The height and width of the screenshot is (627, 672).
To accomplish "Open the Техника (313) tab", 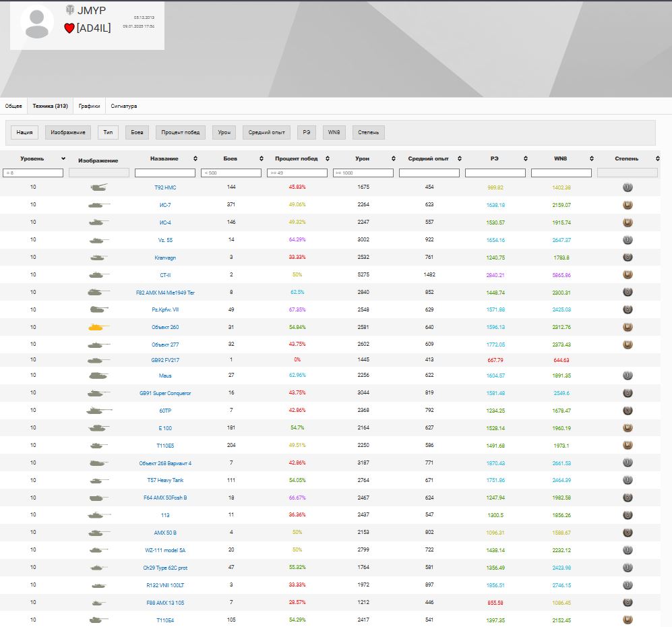I will click(x=50, y=106).
